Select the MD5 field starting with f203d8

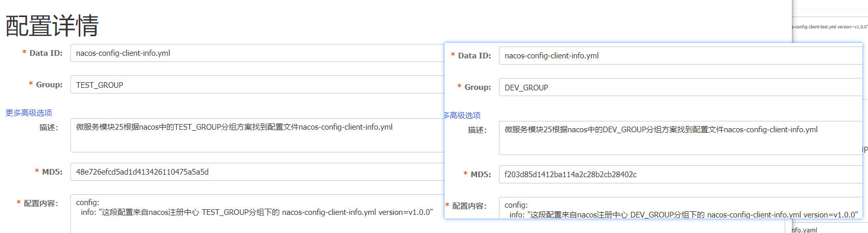(679, 175)
